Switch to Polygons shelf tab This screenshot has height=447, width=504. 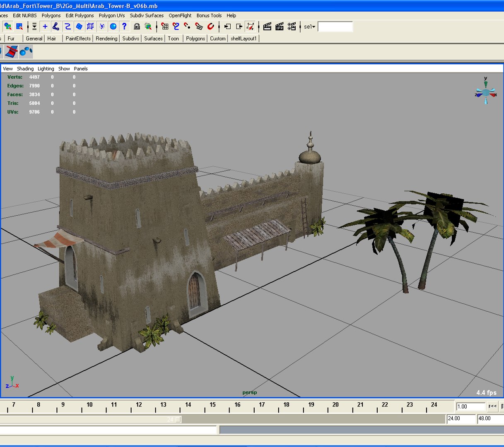pos(195,38)
